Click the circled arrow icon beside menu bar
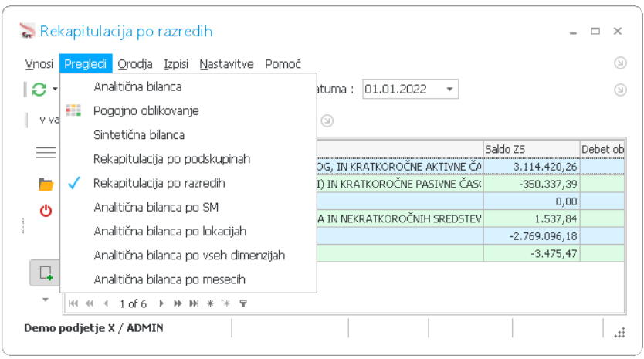 point(620,63)
